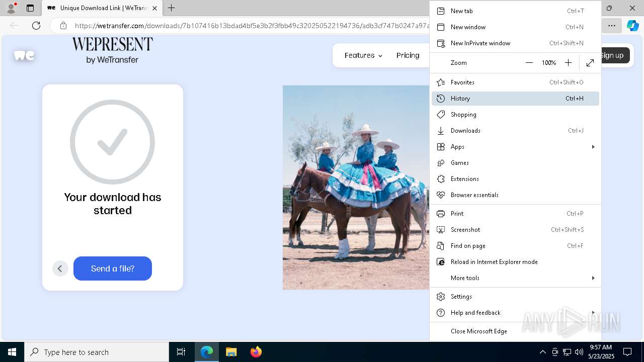
Task: Open the notification center icon
Action: pyautogui.click(x=627, y=352)
